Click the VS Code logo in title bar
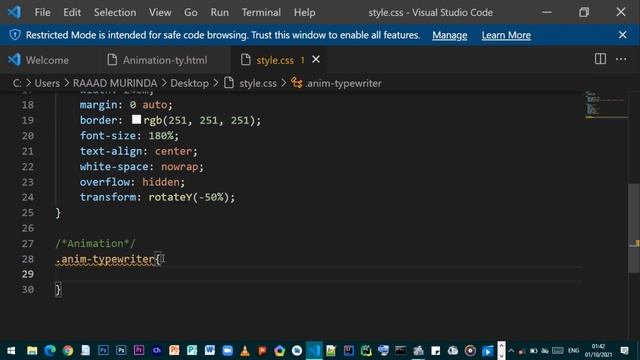 coord(14,12)
